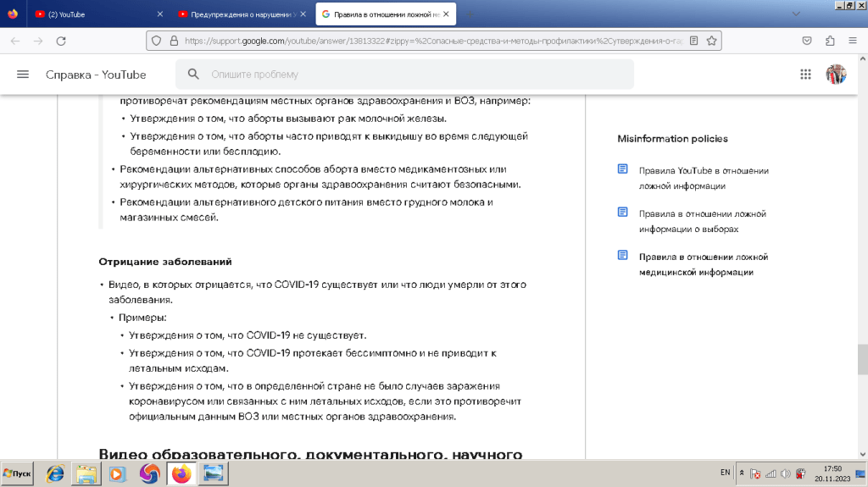Expand the list all tabs dropdown arrow
The image size is (868, 487).
pyautogui.click(x=795, y=14)
